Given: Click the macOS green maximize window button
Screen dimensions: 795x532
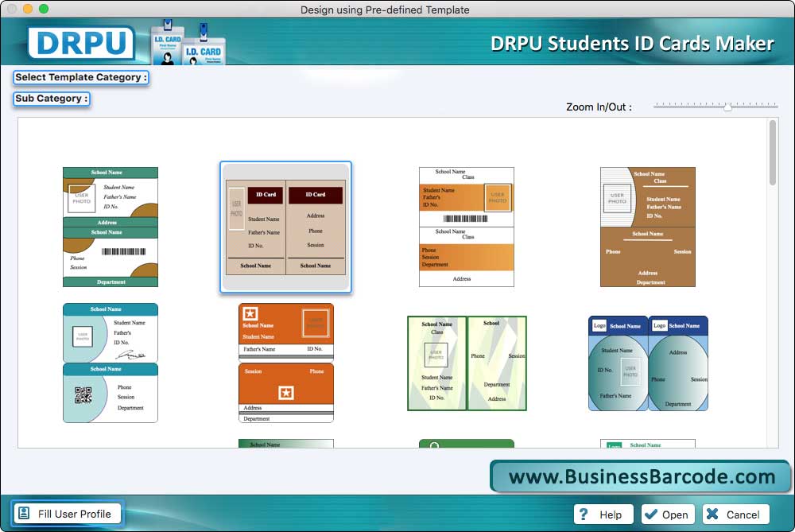Looking at the screenshot, I should 44,9.
